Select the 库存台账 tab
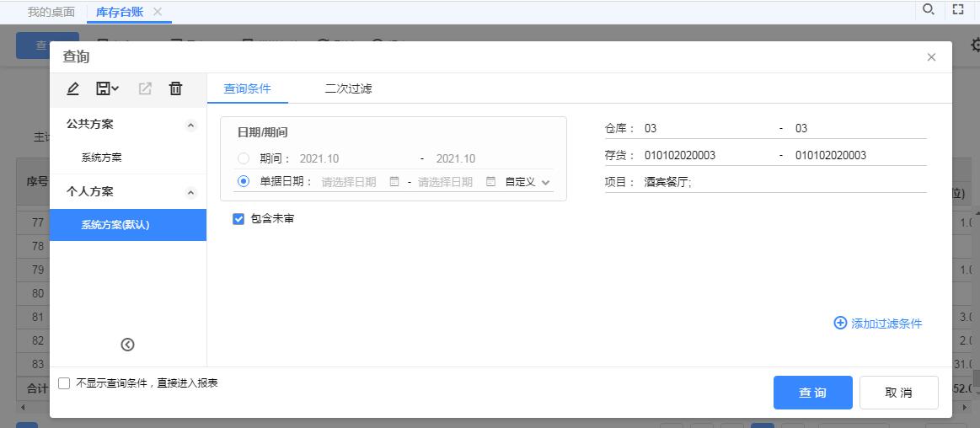 120,12
